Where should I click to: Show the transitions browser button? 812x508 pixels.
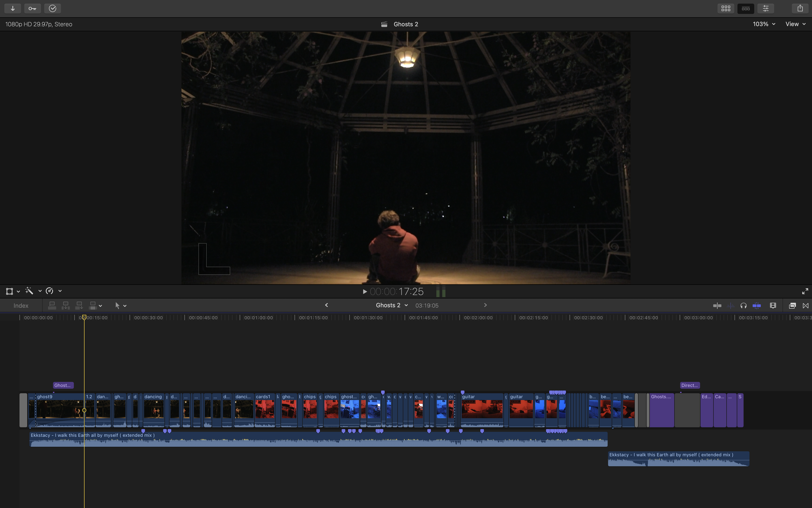[806, 305]
